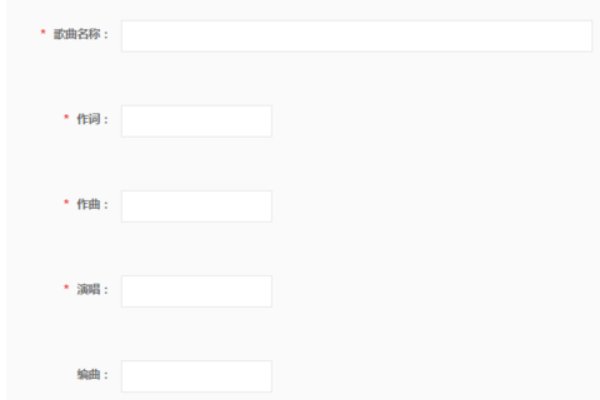Select the 演唱 text field
This screenshot has width=600, height=400.
[196, 291]
